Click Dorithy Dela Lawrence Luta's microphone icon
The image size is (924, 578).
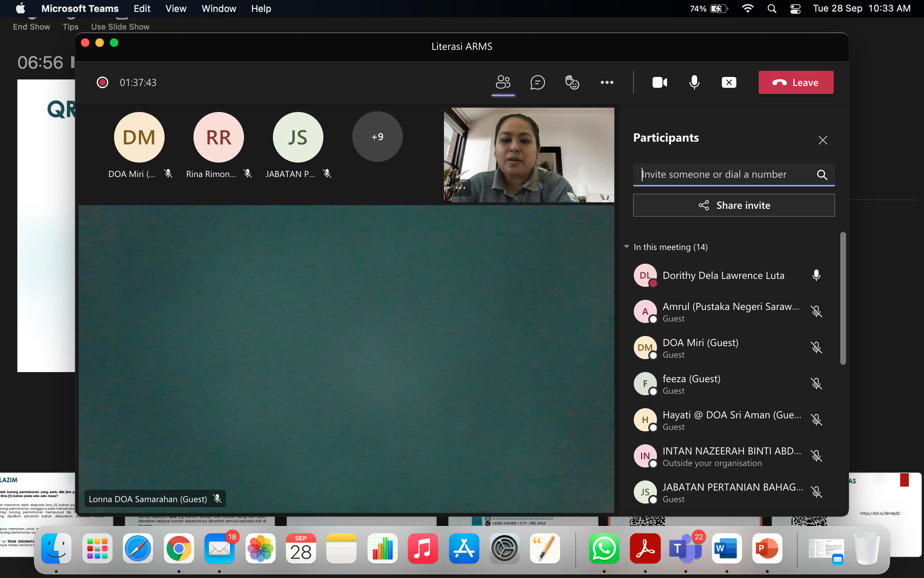coord(816,275)
